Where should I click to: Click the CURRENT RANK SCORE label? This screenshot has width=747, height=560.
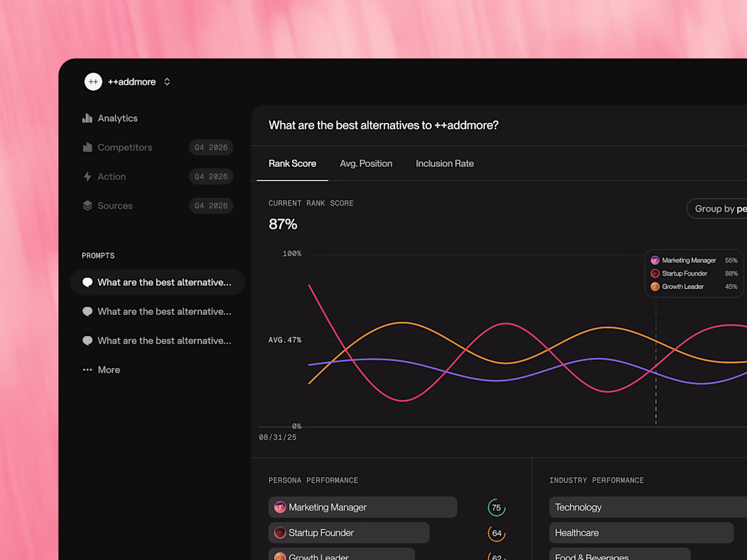point(310,204)
